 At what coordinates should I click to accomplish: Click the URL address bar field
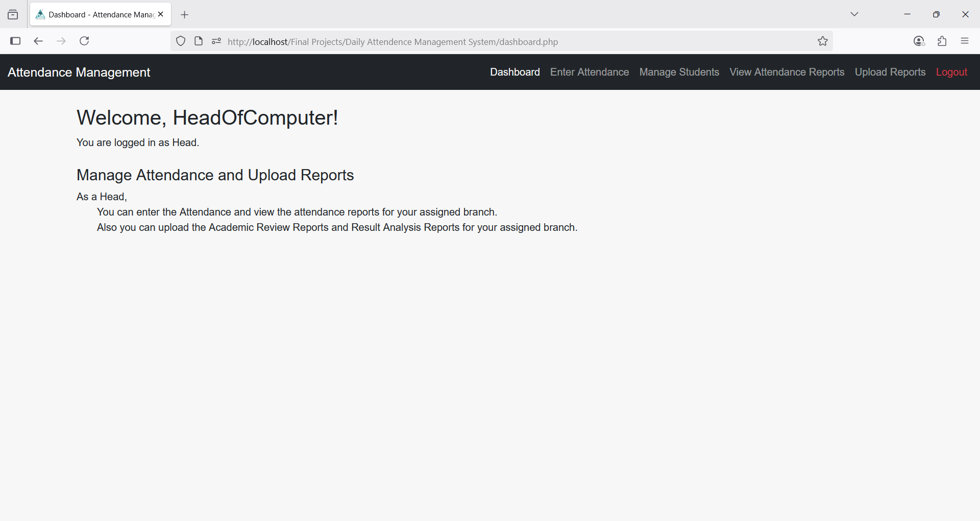pos(510,42)
